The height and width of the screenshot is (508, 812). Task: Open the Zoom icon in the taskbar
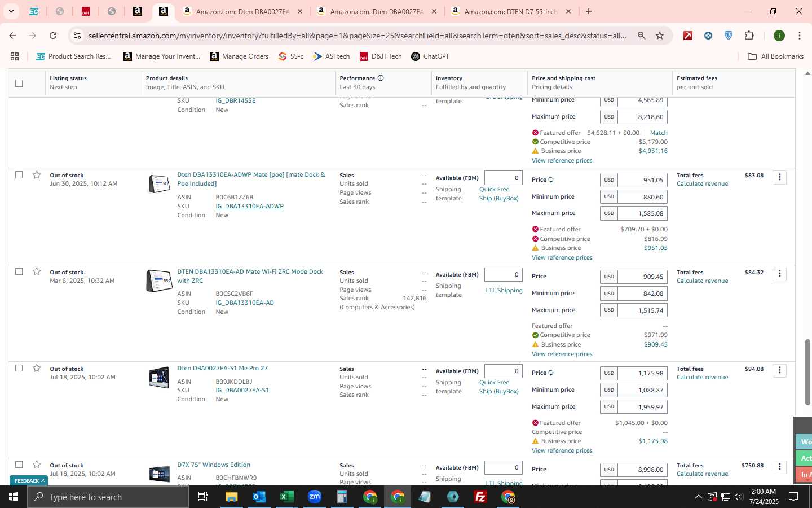click(x=314, y=497)
